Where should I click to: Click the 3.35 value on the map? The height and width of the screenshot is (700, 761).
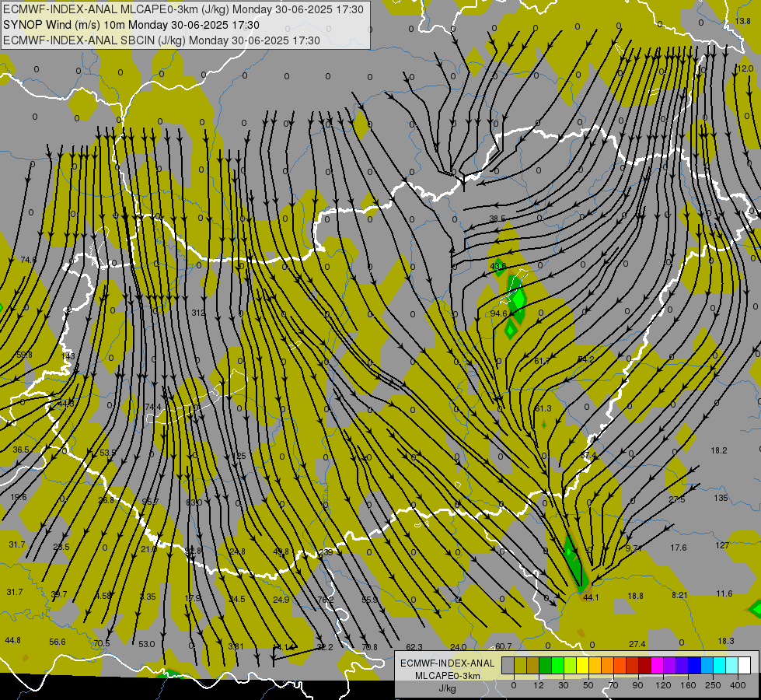[148, 597]
